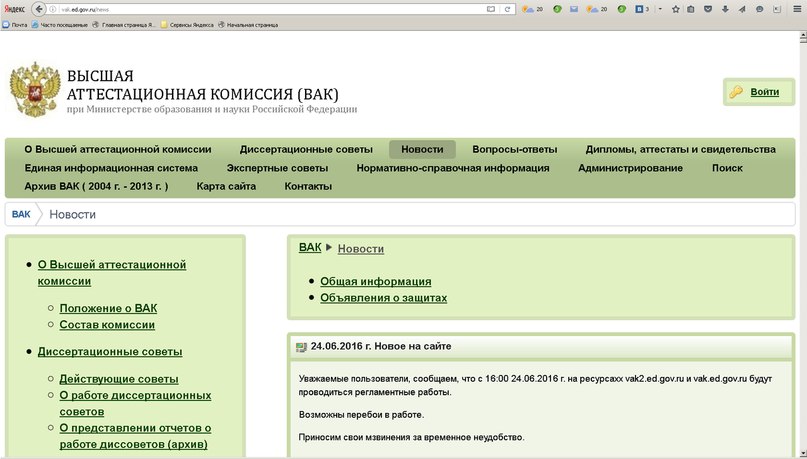This screenshot has width=807, height=459.
Task: Click the news icon before 24.06.2016 headline
Action: click(x=301, y=347)
